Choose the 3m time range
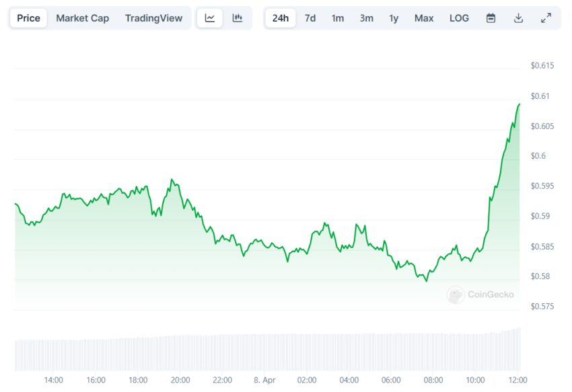Screen dimensions: 572x392 (366, 18)
